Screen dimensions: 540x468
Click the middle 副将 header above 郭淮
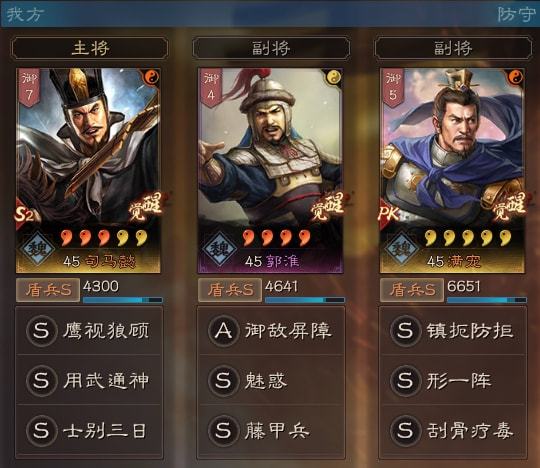click(x=271, y=48)
